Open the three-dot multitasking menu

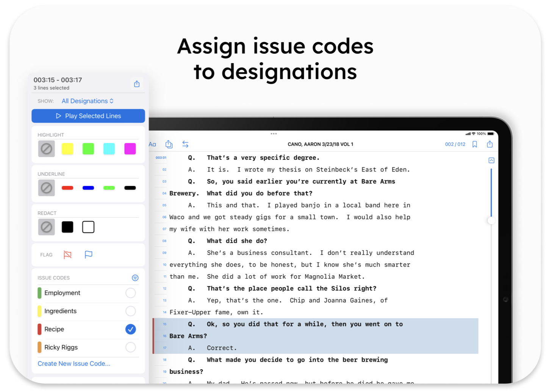click(274, 134)
